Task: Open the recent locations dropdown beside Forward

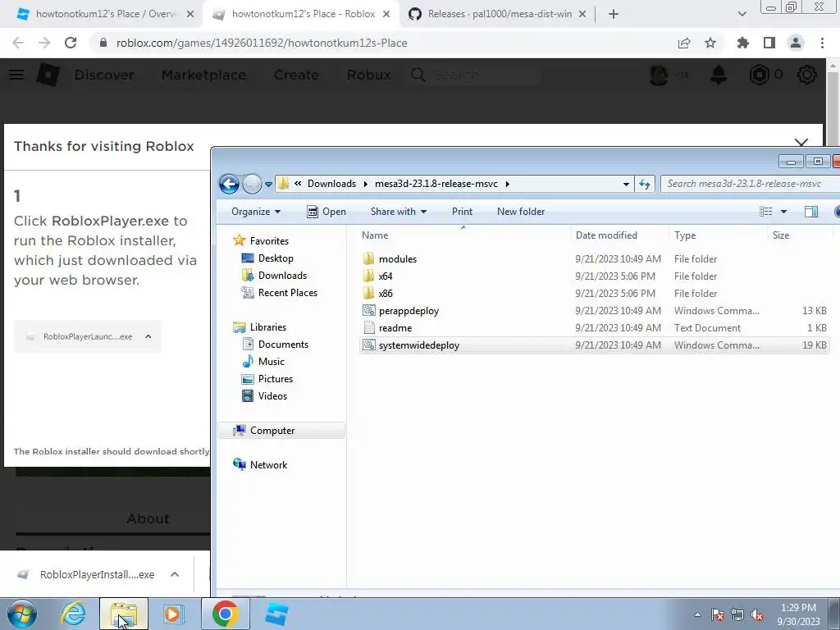Action: pos(268,185)
